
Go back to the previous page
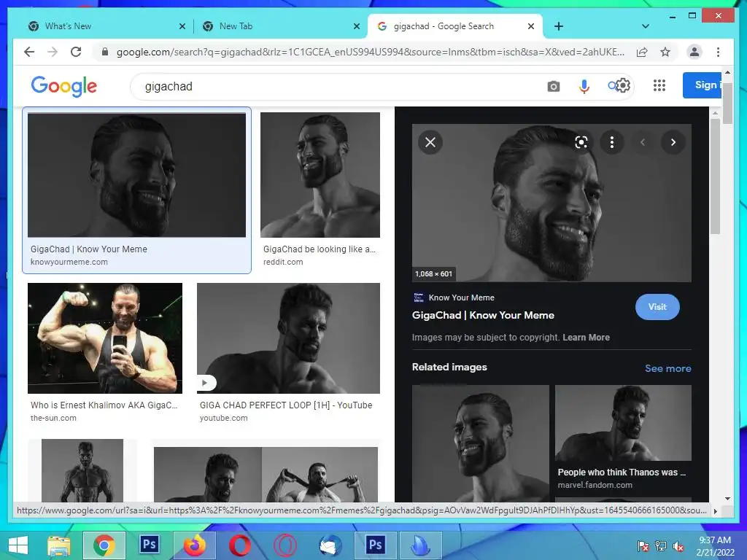coord(29,52)
